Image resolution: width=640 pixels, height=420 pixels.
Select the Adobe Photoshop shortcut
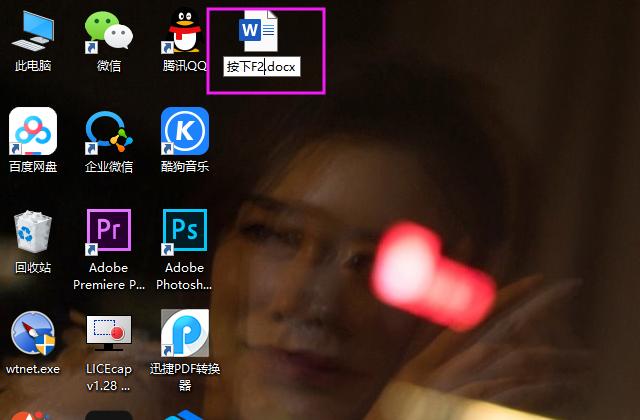click(x=184, y=232)
